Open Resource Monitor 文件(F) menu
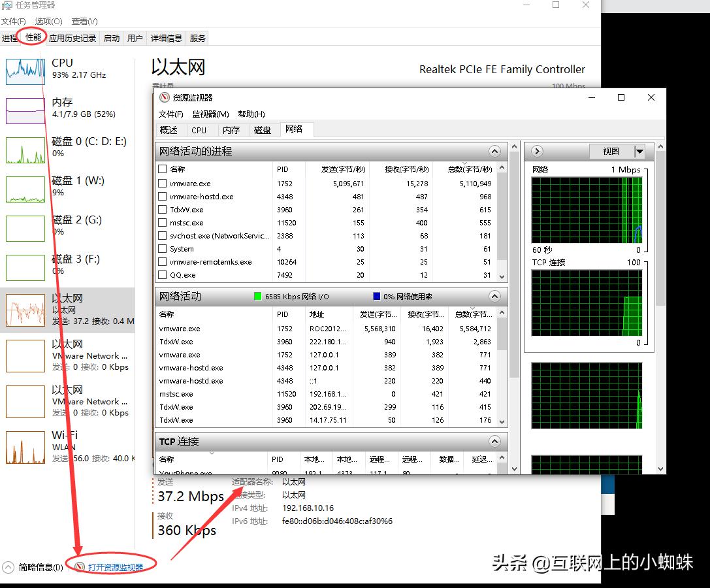Screen dimensions: 710x588 click(x=170, y=114)
